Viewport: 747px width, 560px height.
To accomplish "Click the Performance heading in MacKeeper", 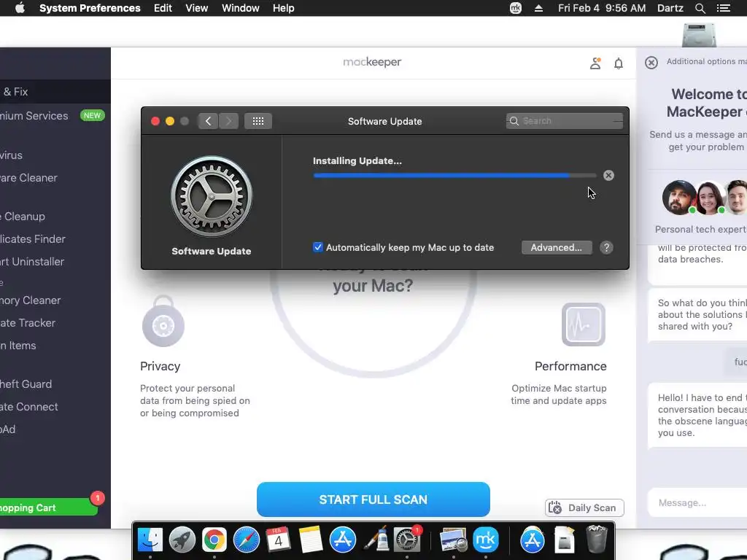I will pyautogui.click(x=570, y=366).
